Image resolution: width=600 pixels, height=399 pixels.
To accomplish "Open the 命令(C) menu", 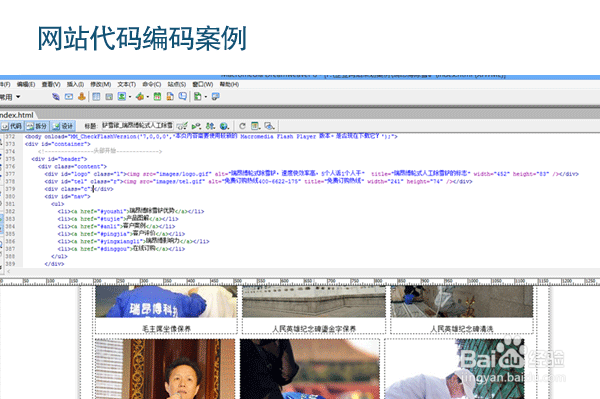I will pos(152,84).
